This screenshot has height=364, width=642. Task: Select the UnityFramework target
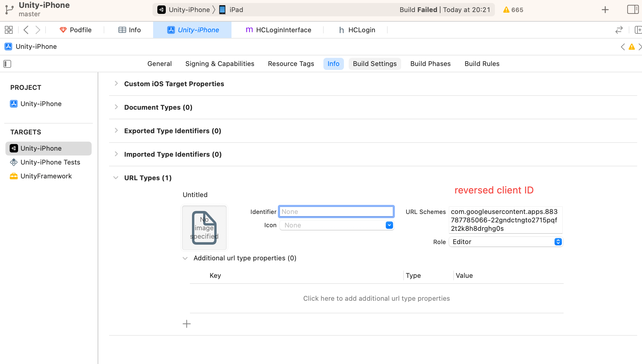[41, 176]
